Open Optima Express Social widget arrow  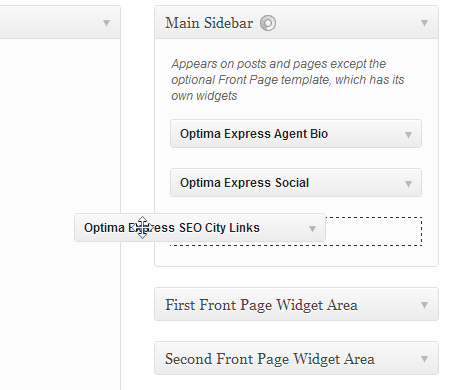tap(408, 184)
